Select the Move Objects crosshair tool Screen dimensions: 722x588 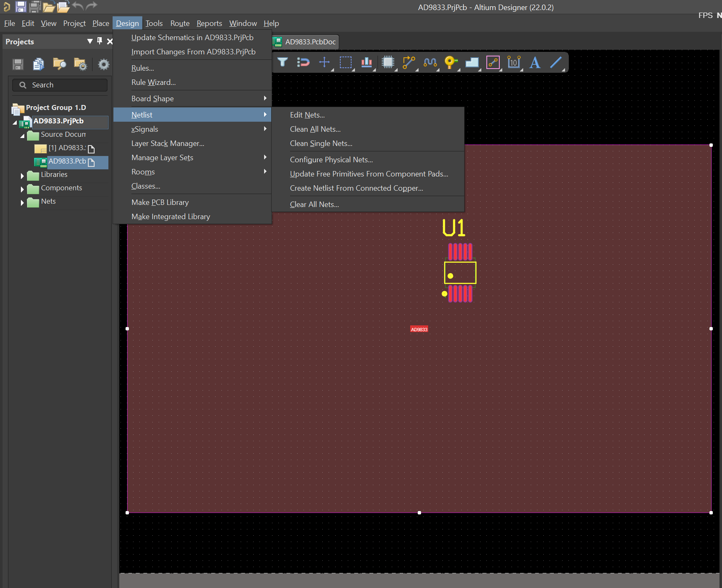tap(324, 62)
